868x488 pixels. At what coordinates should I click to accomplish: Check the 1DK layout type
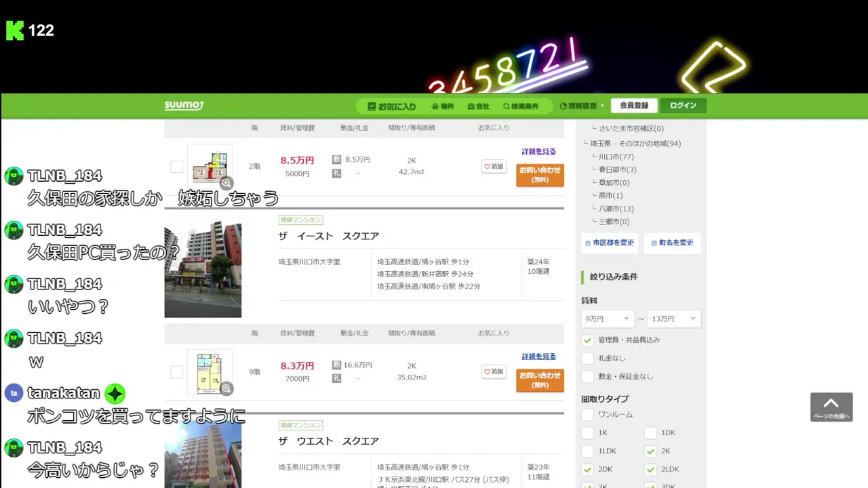tap(650, 433)
